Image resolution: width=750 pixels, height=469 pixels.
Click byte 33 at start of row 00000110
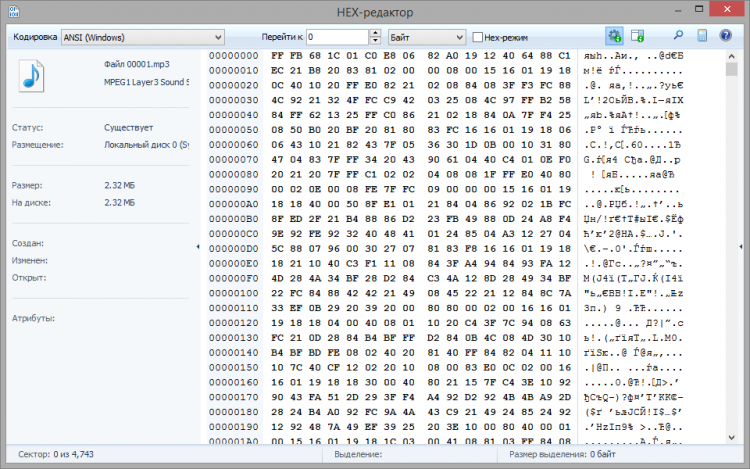pyautogui.click(x=277, y=308)
